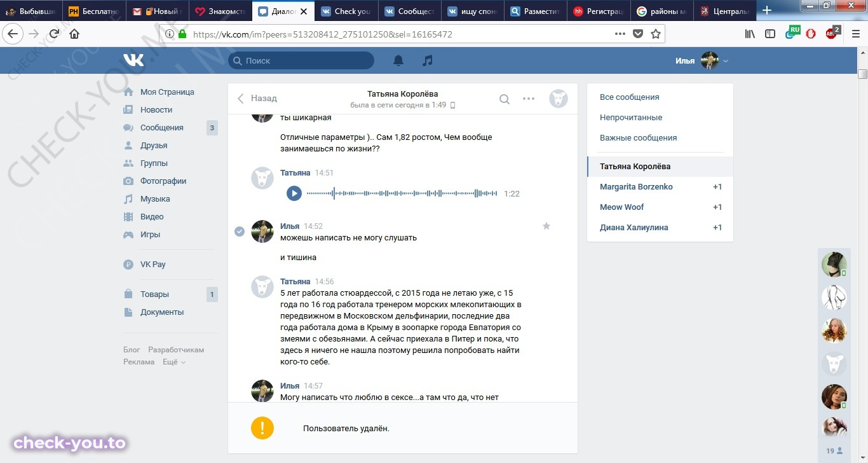Switch to Check you browser tab
The image size is (868, 463).
coord(346,11)
